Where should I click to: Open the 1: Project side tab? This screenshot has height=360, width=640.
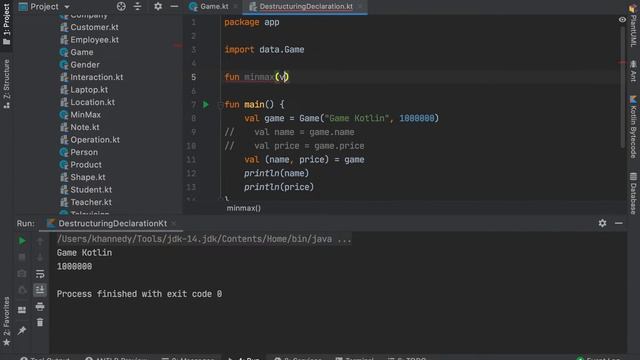[6, 24]
